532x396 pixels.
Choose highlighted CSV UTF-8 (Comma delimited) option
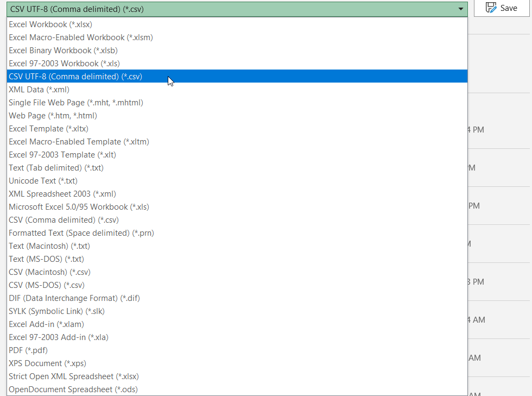click(237, 77)
